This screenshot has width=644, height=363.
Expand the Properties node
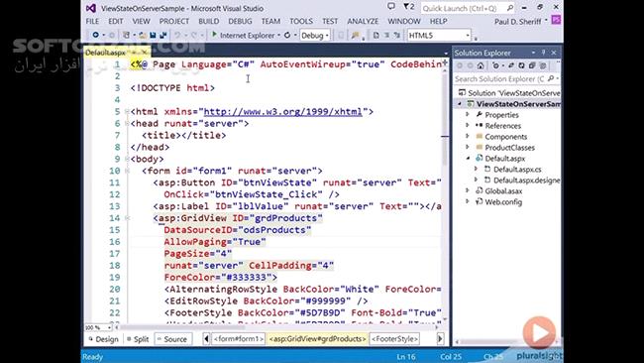coord(468,114)
